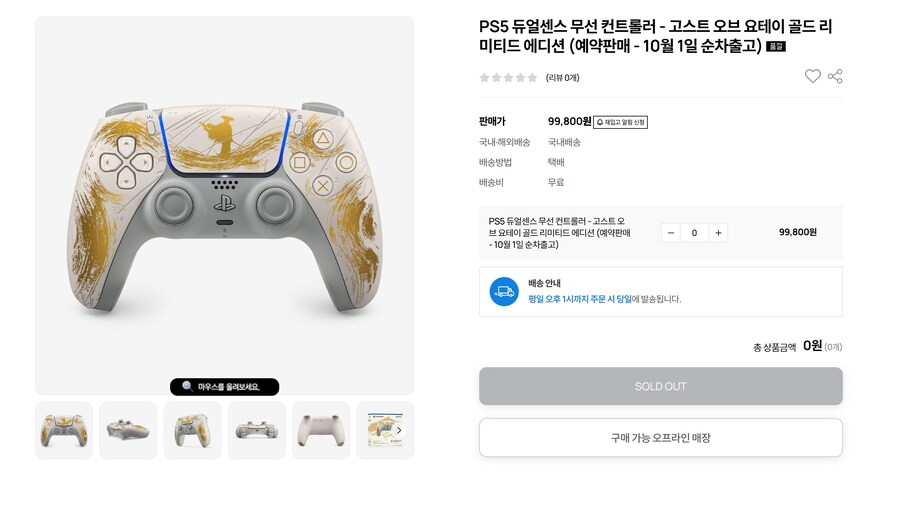
Task: Open share options via share icon
Action: 835,76
